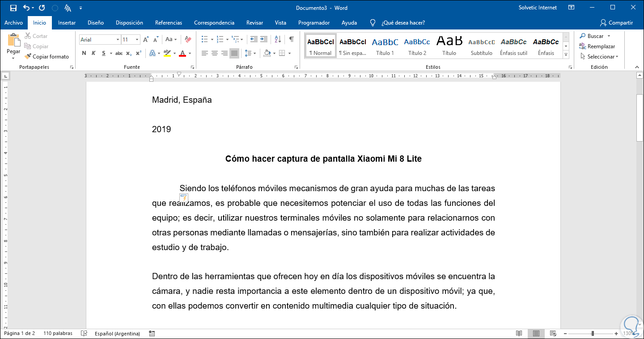Apply borders to the paragraph

[x=282, y=54]
